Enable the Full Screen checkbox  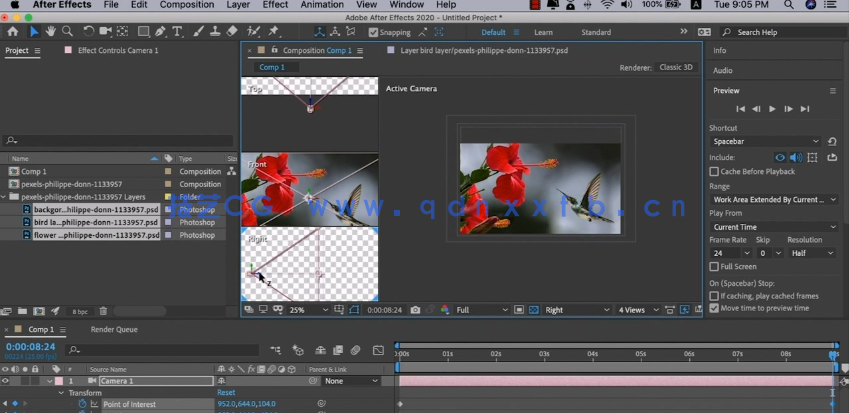(x=714, y=266)
